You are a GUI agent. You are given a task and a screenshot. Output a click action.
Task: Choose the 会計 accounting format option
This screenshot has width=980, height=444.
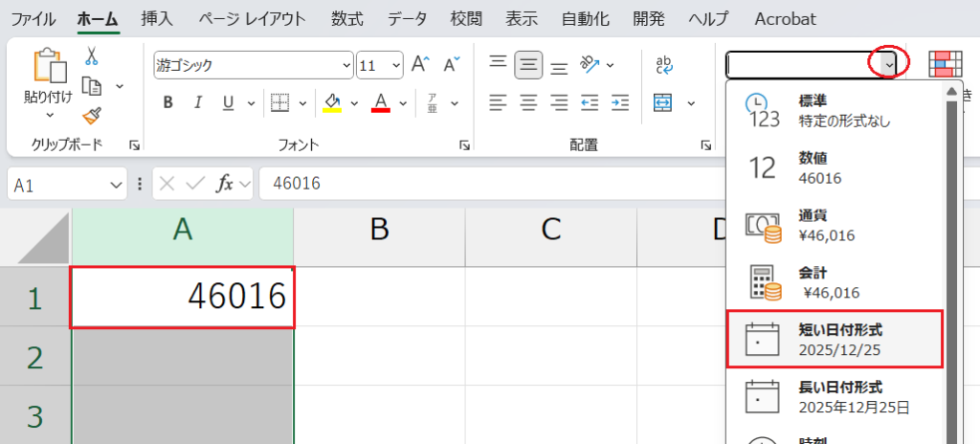coord(835,282)
